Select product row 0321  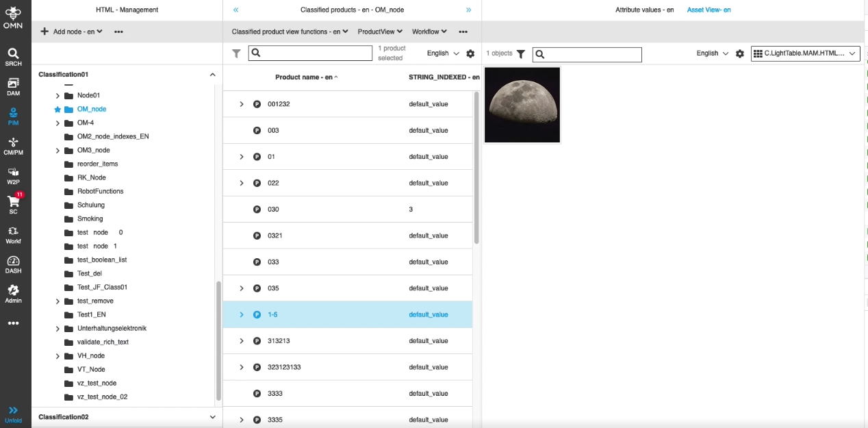coord(348,236)
